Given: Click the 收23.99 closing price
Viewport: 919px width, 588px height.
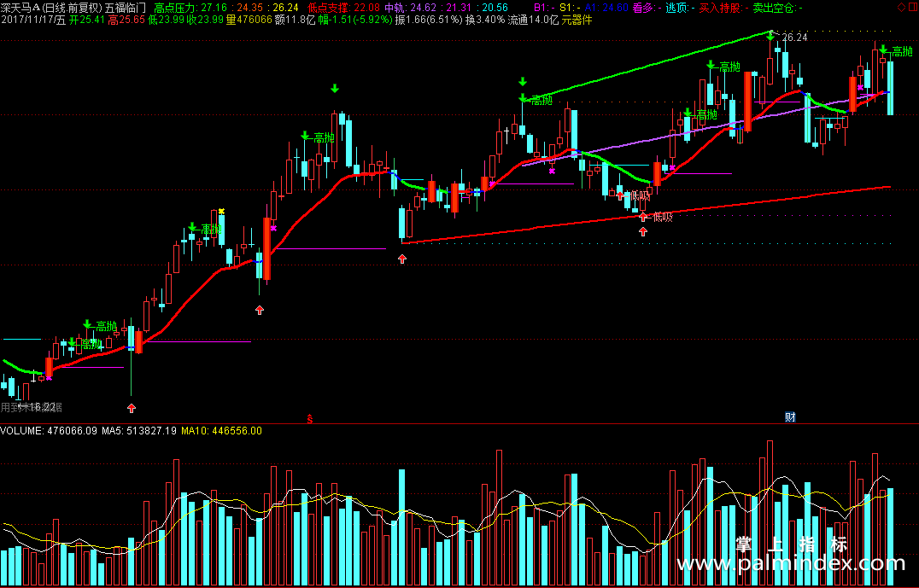Looking at the screenshot, I should pos(205,20).
